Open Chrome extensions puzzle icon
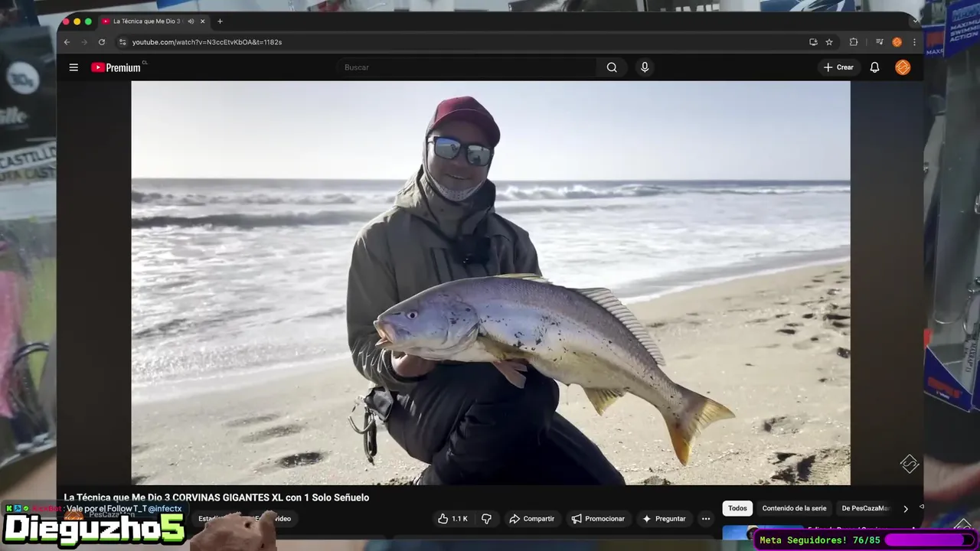980x551 pixels. coord(854,42)
